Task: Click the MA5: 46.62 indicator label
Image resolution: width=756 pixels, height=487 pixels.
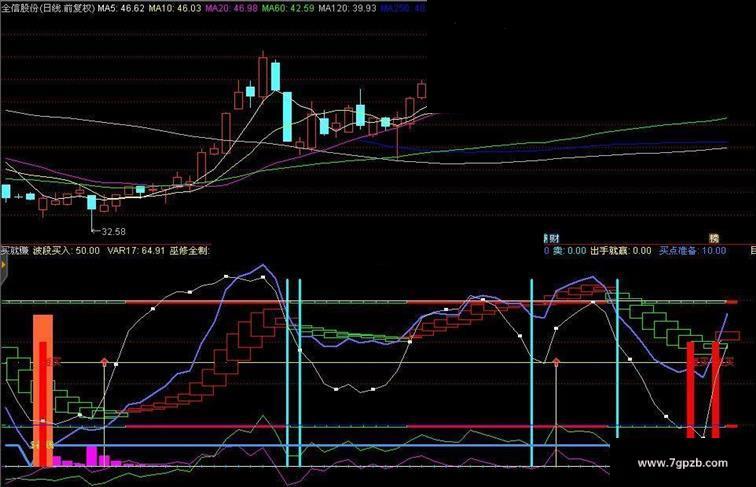Action: click(x=121, y=8)
